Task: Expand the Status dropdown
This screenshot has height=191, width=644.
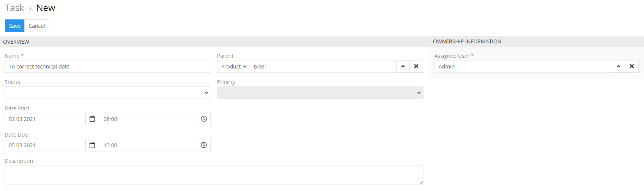Action: tap(108, 93)
